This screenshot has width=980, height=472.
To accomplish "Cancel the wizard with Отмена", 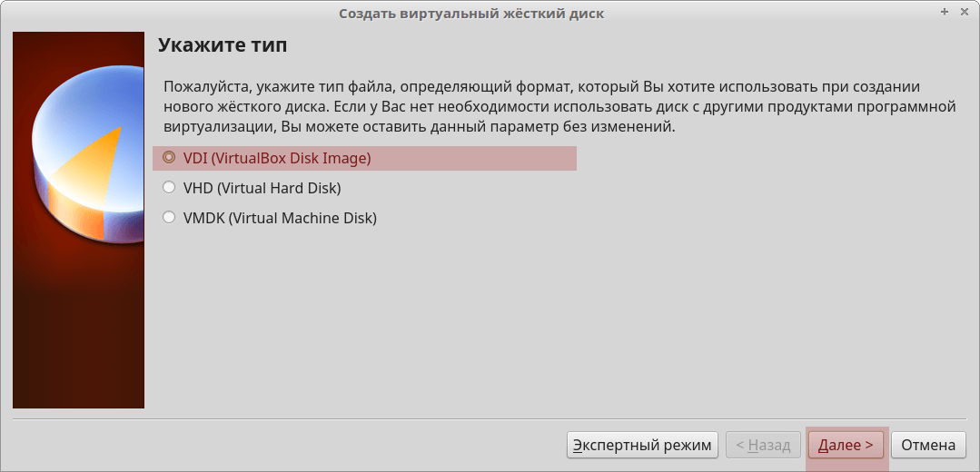I will click(x=928, y=445).
